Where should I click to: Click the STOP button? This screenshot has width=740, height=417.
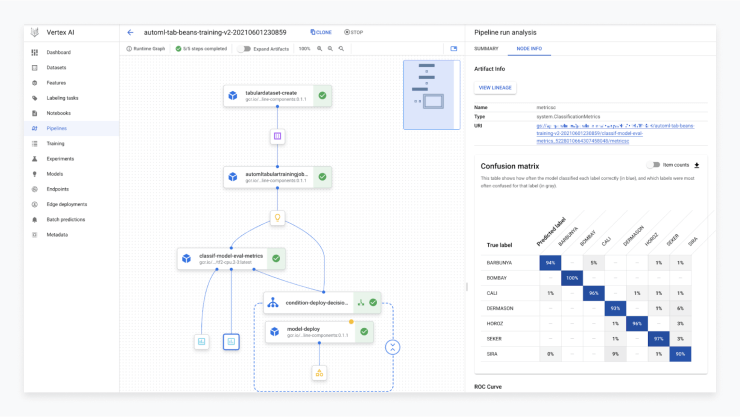pos(354,32)
